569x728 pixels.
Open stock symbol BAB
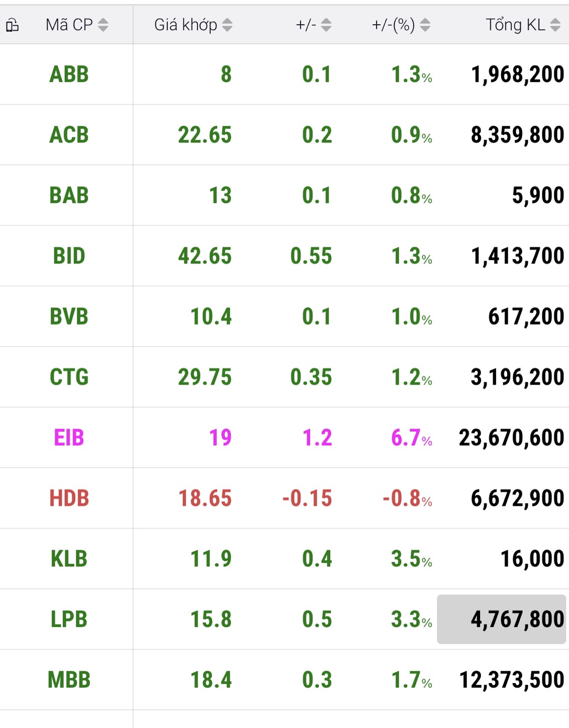[69, 196]
